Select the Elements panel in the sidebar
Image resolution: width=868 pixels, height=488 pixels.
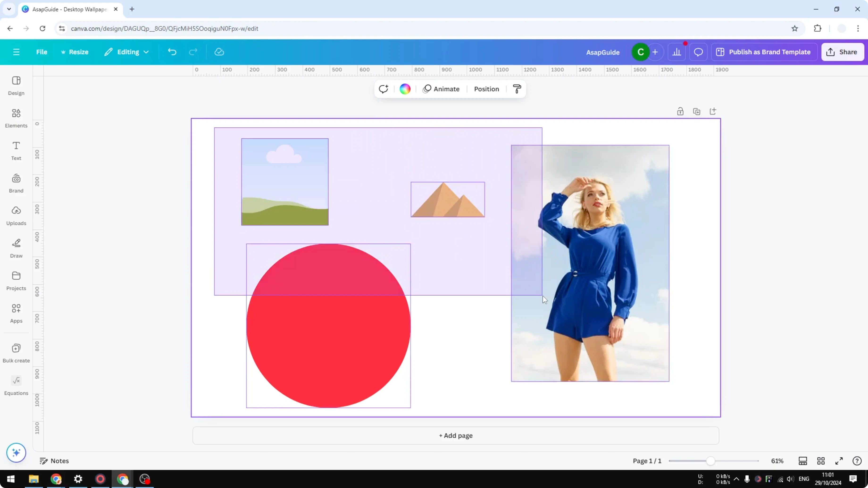click(16, 118)
